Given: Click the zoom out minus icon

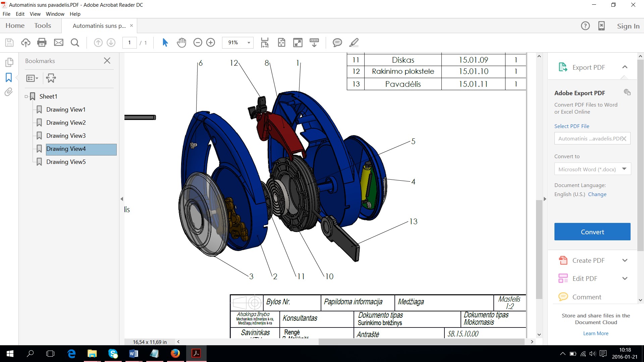Looking at the screenshot, I should (198, 43).
